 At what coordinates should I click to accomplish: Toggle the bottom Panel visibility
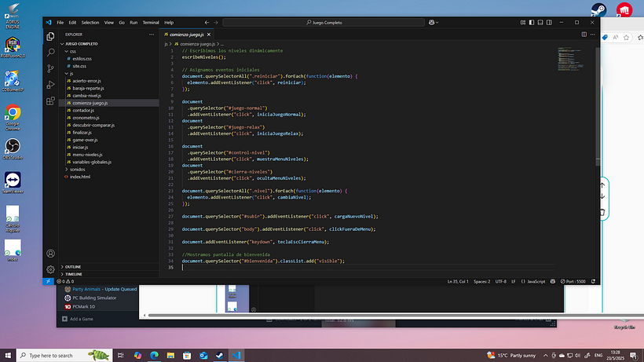coord(540,23)
